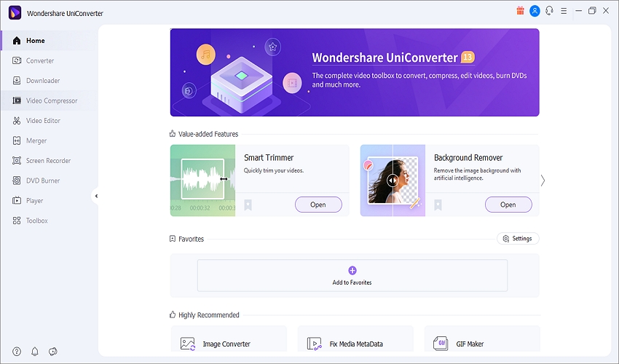Click the DVD Burner disc icon
This screenshot has height=364, width=619.
(x=17, y=181)
